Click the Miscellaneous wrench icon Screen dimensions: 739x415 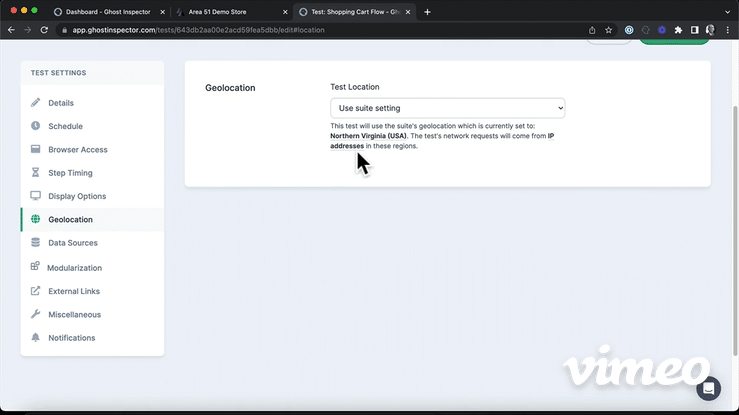point(35,314)
